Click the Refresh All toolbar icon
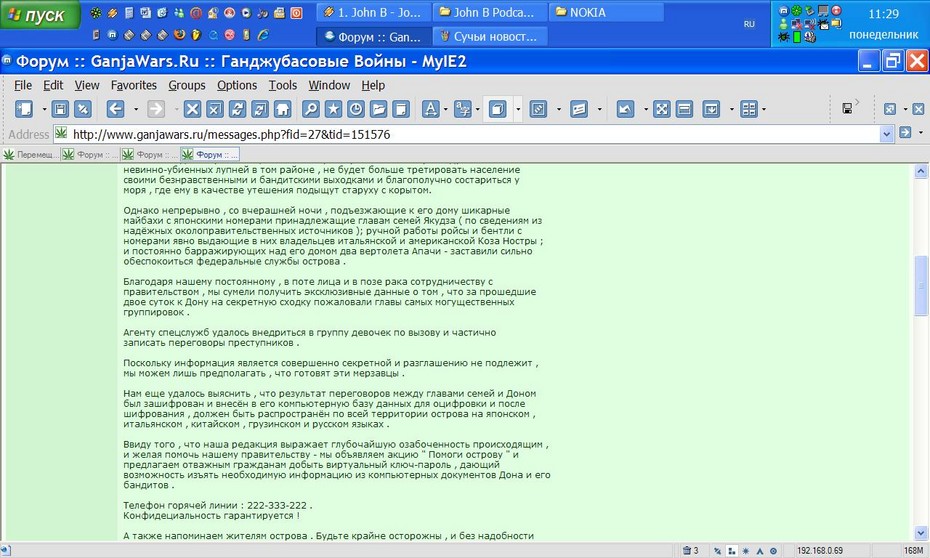 tap(260, 109)
